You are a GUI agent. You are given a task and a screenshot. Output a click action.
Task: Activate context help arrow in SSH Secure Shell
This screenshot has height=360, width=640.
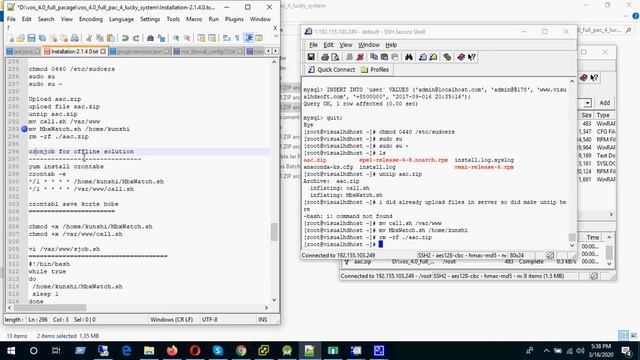point(471,57)
